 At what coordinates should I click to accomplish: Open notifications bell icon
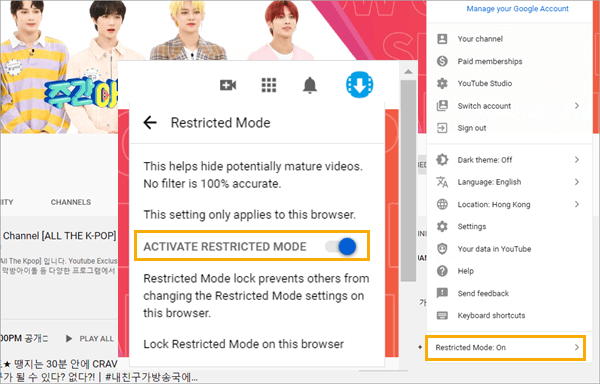[x=310, y=85]
